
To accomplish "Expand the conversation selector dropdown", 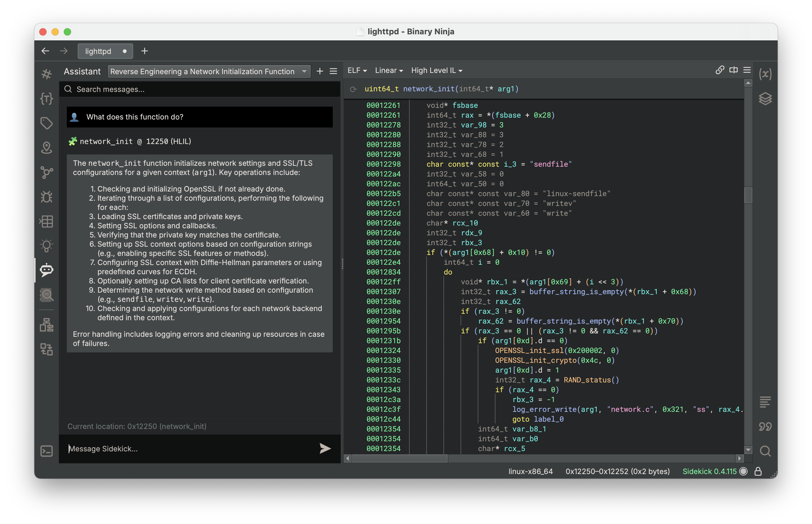I will (304, 71).
